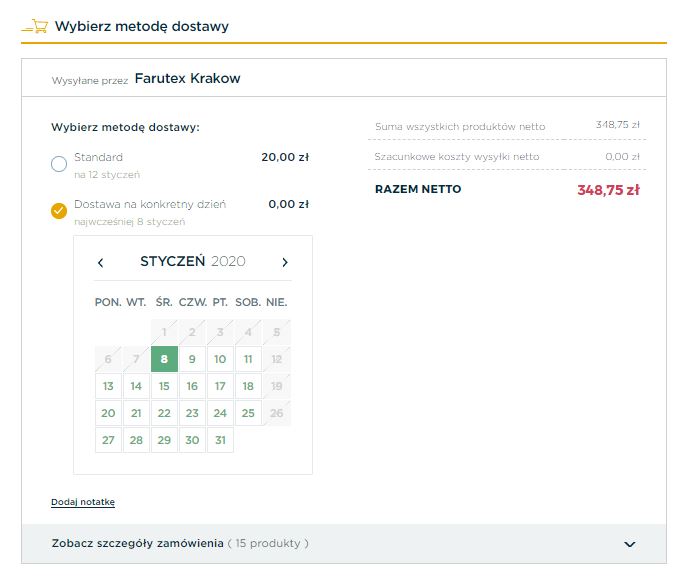Select day 22 in the calendar
This screenshot has height=576, width=677.
pyautogui.click(x=164, y=413)
